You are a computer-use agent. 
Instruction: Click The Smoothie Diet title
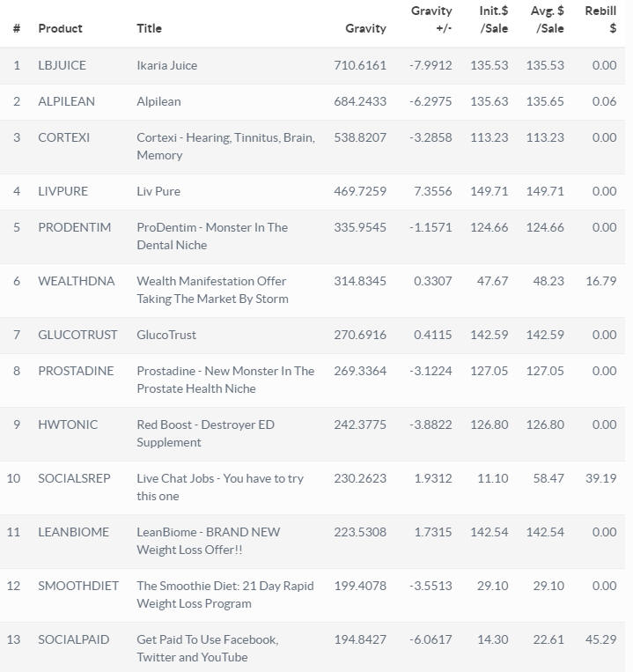point(225,594)
